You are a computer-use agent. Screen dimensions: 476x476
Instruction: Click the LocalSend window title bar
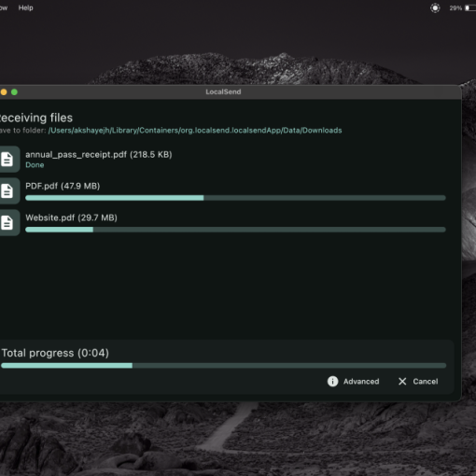tap(231, 92)
